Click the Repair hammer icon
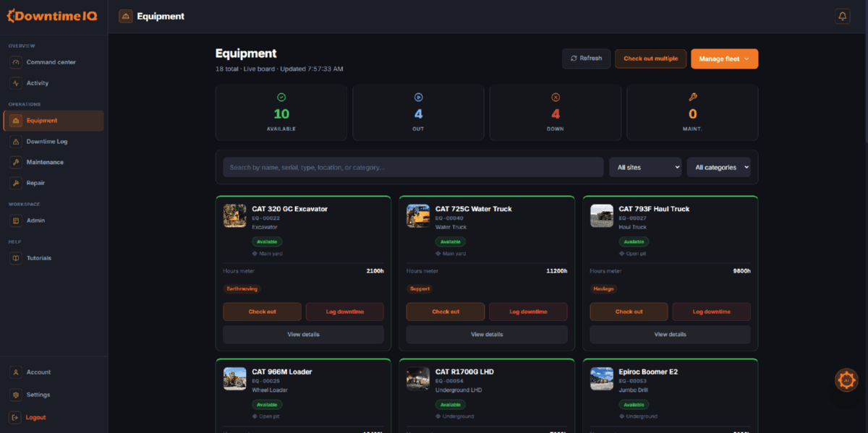 16,183
